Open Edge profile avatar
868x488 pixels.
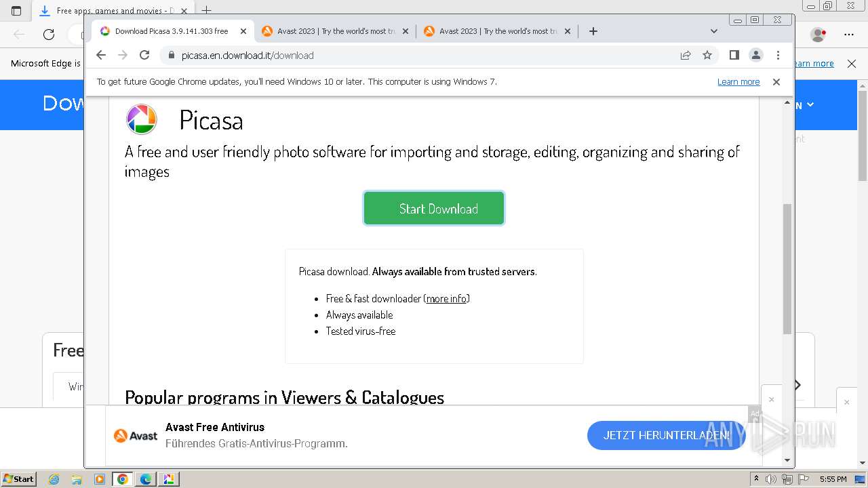coord(818,34)
